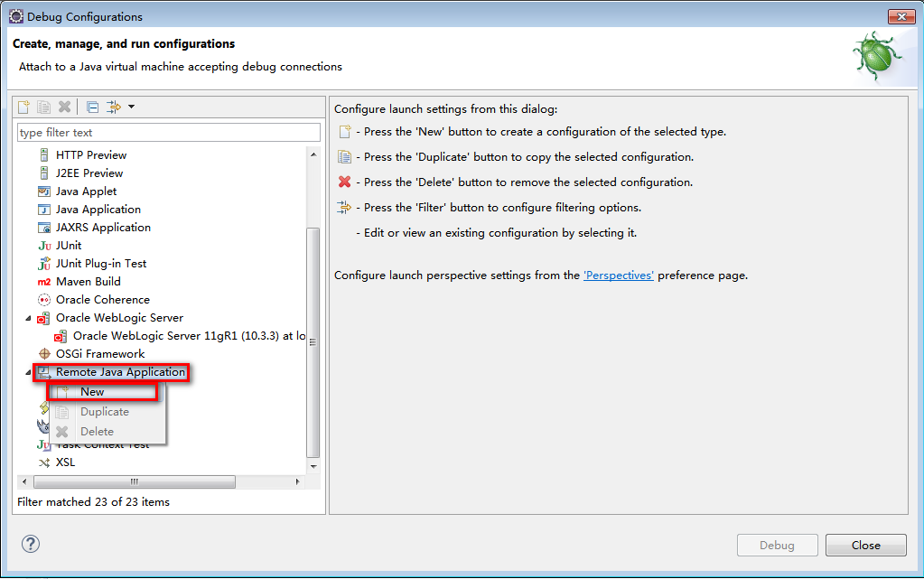Click the JUnit Plug-in Test icon
The height and width of the screenshot is (579, 924).
(x=44, y=264)
